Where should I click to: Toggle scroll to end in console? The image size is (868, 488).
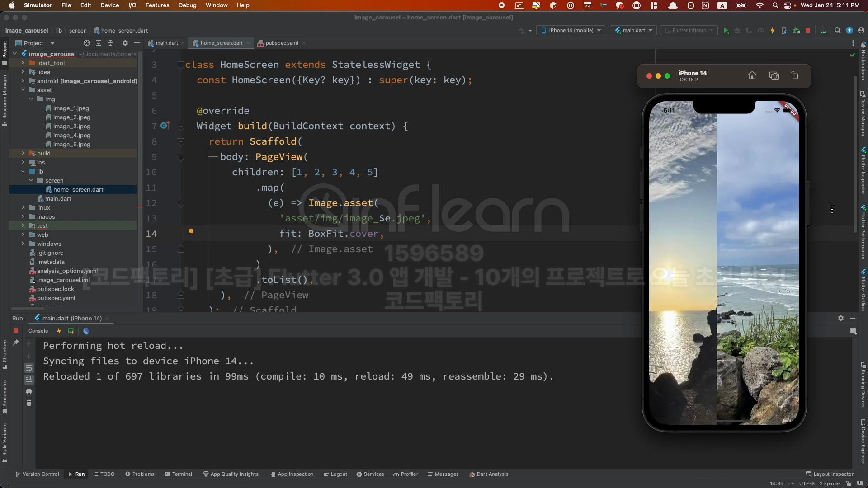[29, 380]
